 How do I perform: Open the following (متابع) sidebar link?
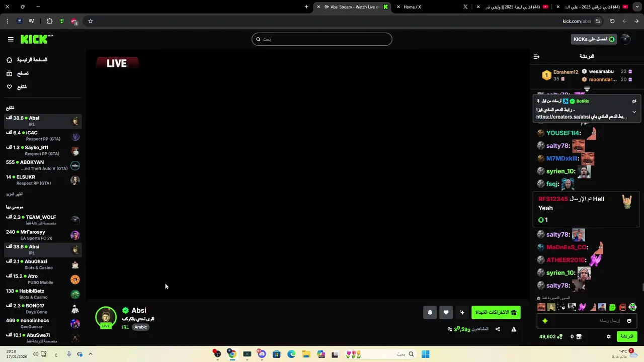click(x=17, y=87)
